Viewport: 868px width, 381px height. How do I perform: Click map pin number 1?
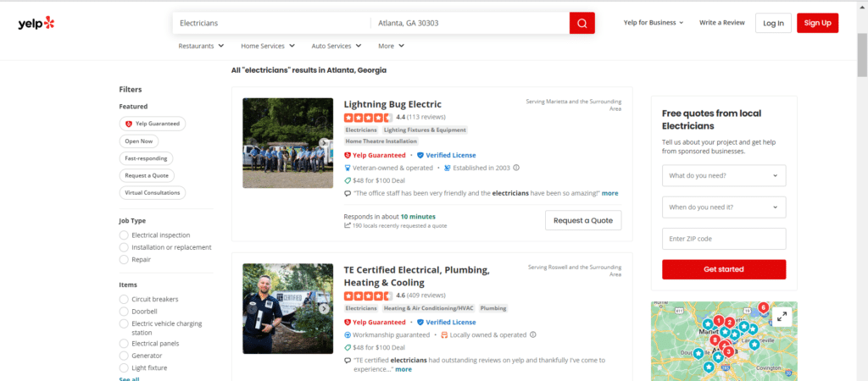[718, 320]
